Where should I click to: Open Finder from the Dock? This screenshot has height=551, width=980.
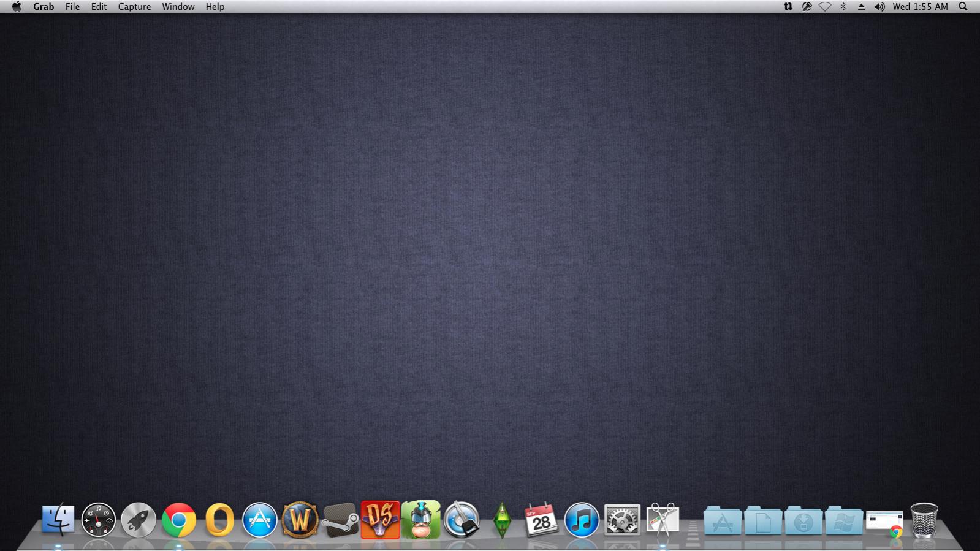click(58, 520)
